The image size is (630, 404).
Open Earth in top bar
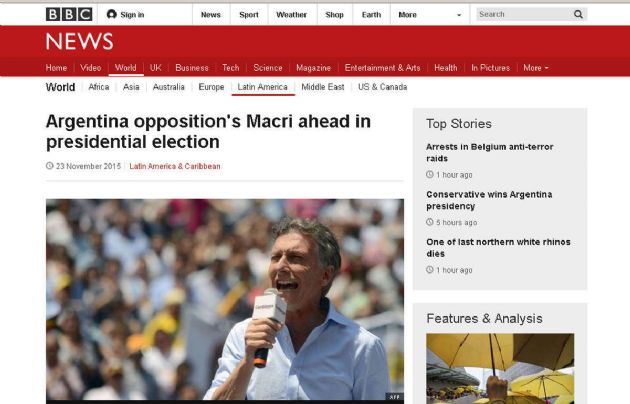pyautogui.click(x=371, y=15)
